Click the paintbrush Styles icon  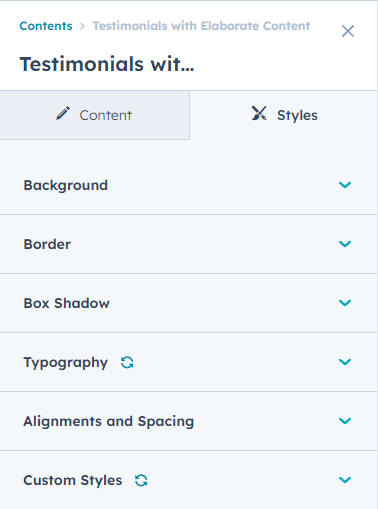tap(259, 113)
